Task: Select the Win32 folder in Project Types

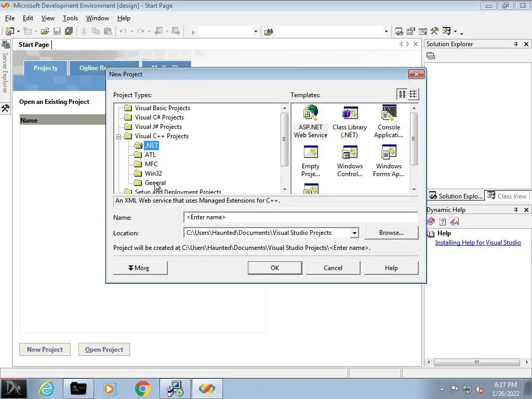Action: click(153, 174)
